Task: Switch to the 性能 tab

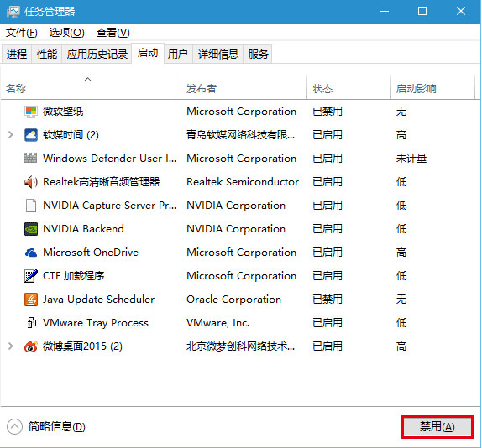Action: tap(47, 55)
